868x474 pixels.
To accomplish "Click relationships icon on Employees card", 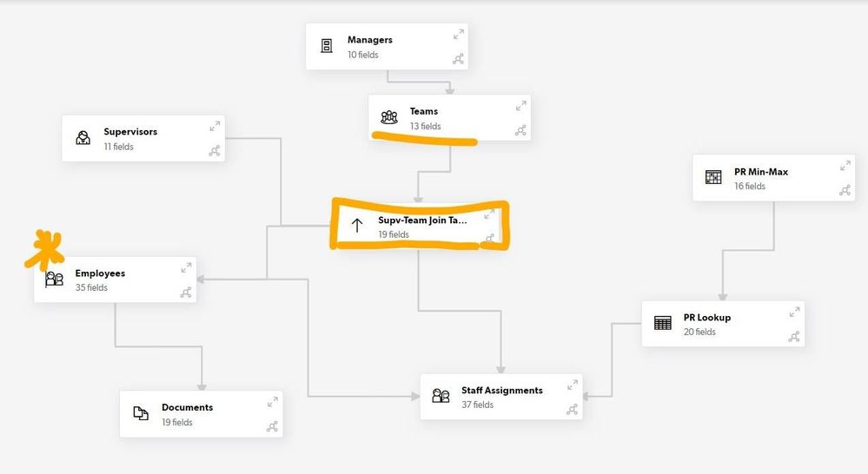I will (185, 292).
